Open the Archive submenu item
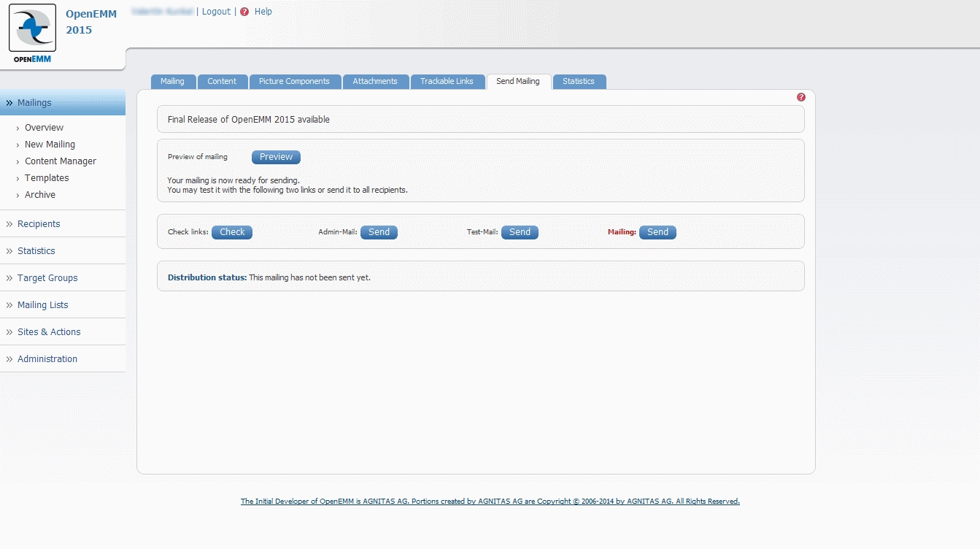This screenshot has width=980, height=549. click(40, 195)
